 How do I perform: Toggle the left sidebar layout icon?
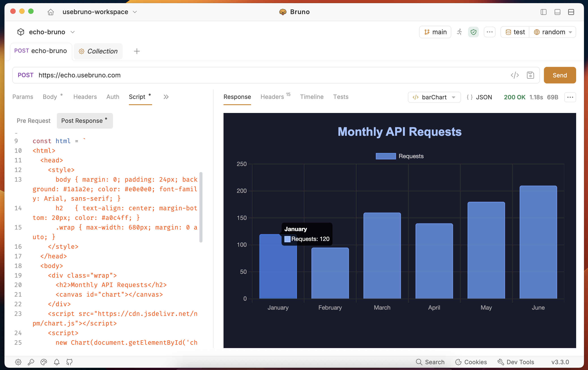coord(543,12)
